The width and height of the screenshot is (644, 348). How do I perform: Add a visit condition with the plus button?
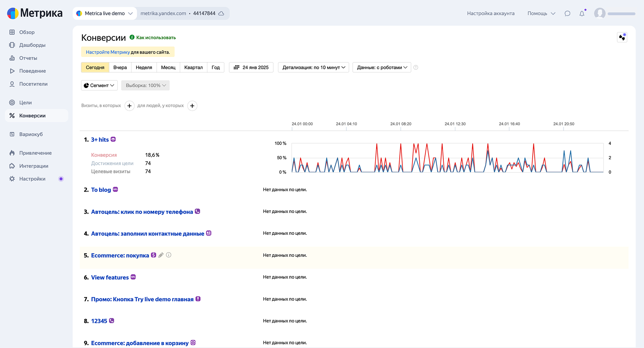[x=129, y=106]
